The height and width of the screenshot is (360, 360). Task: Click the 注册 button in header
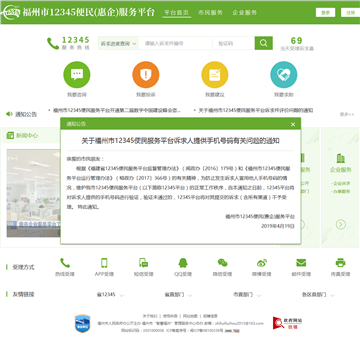tap(350, 12)
